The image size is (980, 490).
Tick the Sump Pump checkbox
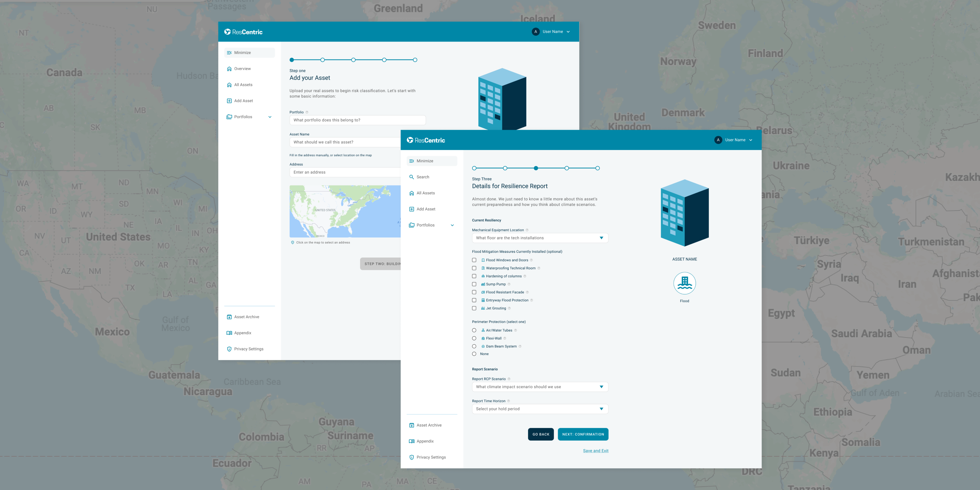point(474,284)
